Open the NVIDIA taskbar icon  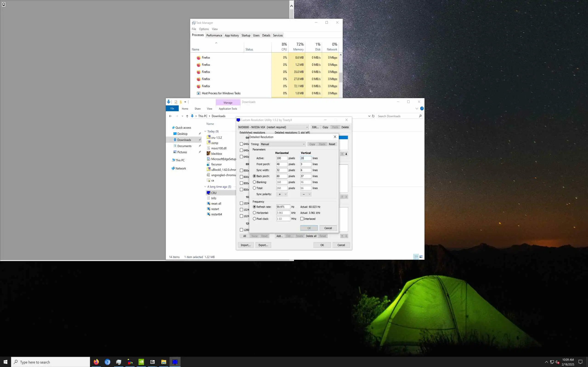click(141, 362)
